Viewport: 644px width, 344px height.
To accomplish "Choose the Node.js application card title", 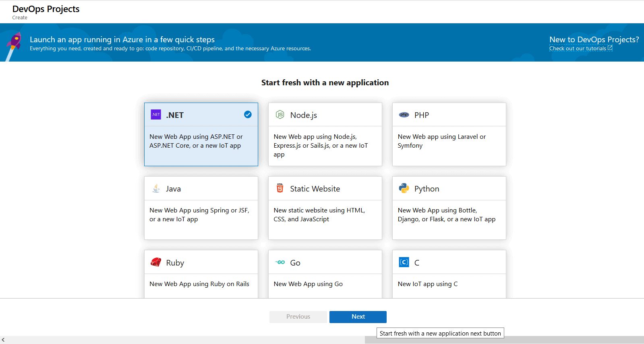I will [304, 115].
